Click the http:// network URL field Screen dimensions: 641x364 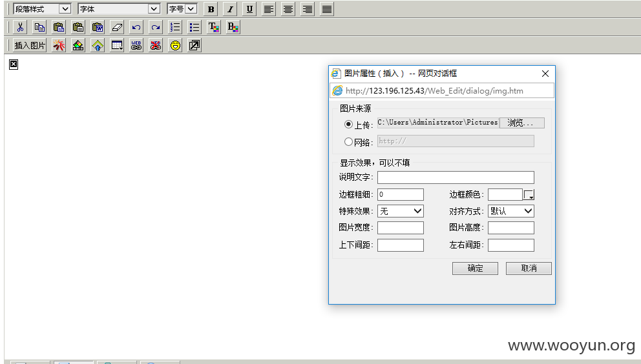pos(456,141)
